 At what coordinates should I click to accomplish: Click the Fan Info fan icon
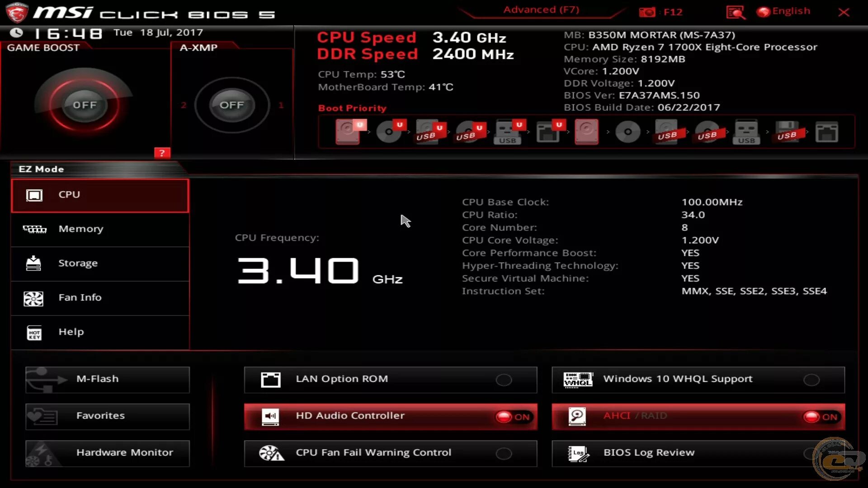(x=33, y=298)
